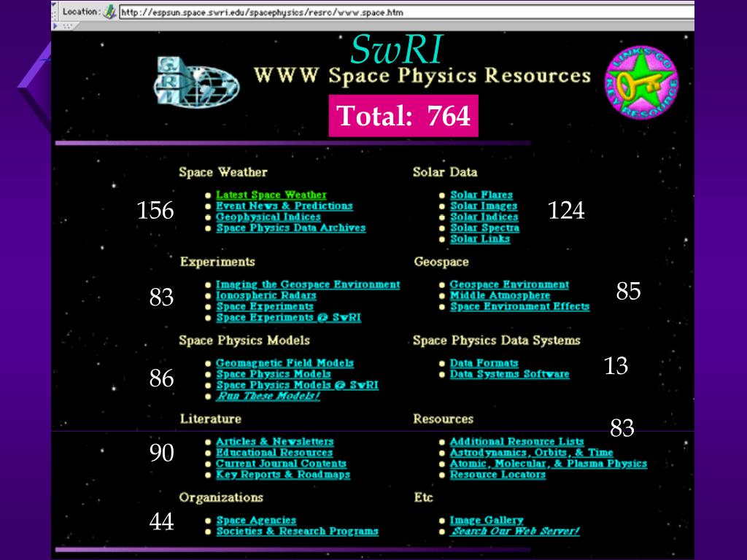This screenshot has width=747, height=560.
Task: Open Resource Locators link
Action: coord(498,474)
